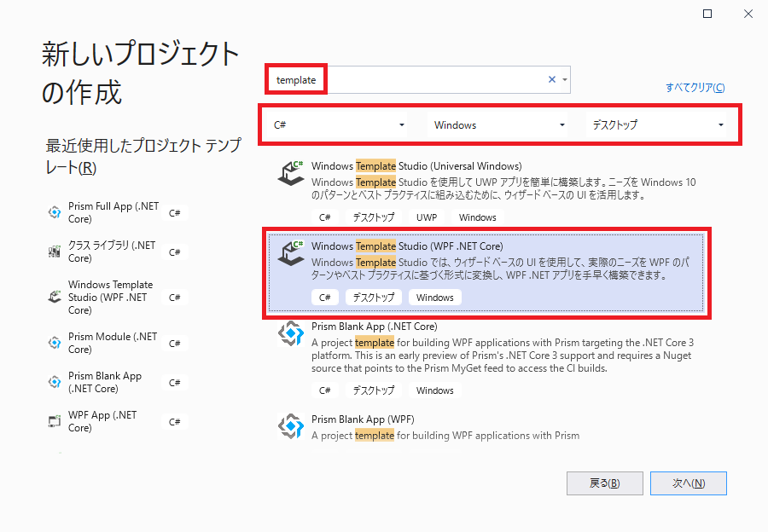768x532 pixels.
Task: Select Prism Blank App (WPF) title
Action: tap(363, 419)
